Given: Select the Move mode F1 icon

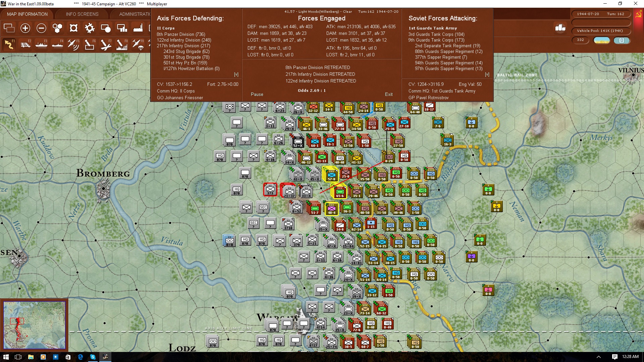Looking at the screenshot, I should pyautogui.click(x=9, y=45).
